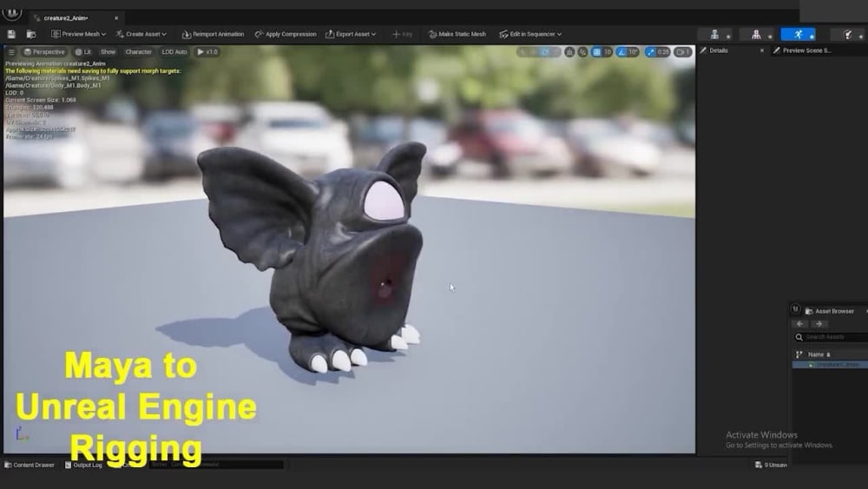
Task: Open Edit in Sequencer dropdown
Action: tap(530, 35)
